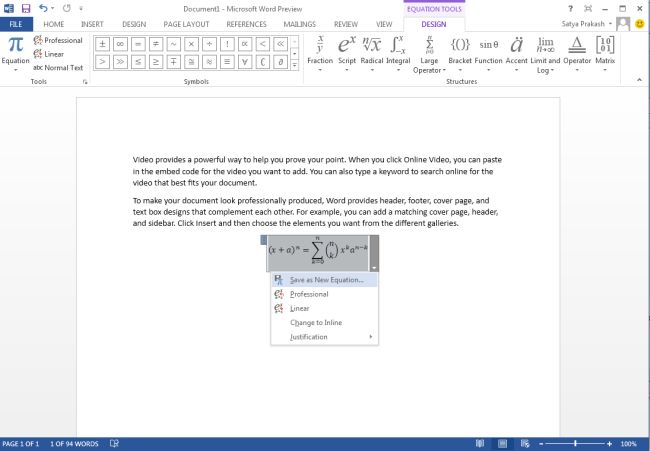Open the Justification submenu
The height and width of the screenshot is (451, 650).
pos(325,337)
